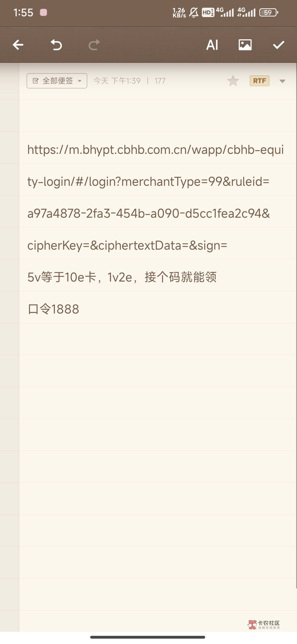Screen dimensions: 297x644
Task: Open the 全部便签 folder dropdown
Action: [x=57, y=81]
